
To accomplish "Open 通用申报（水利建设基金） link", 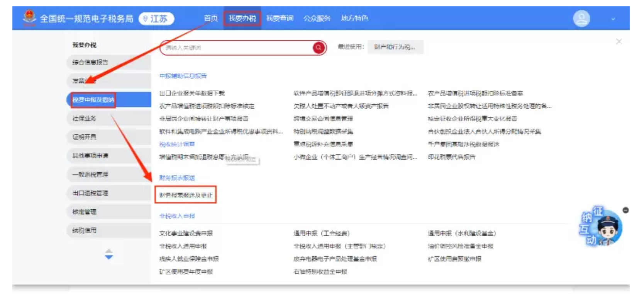I will tap(462, 234).
